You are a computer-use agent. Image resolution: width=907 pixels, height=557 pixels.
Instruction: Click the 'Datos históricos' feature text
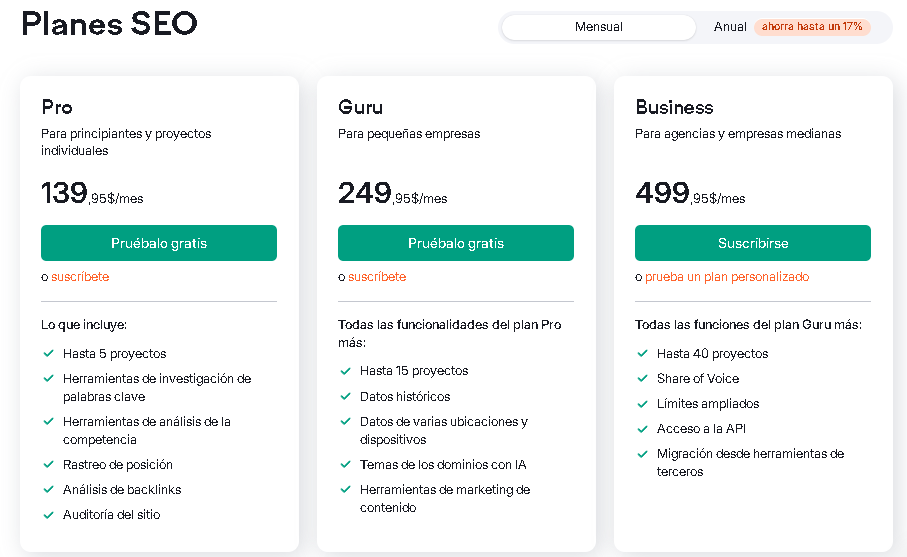coord(405,396)
